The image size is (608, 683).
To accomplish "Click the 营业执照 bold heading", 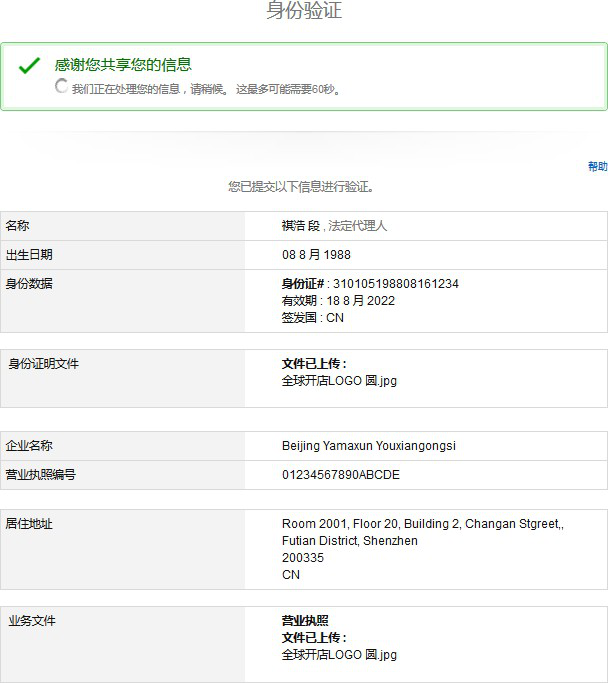I will tap(305, 621).
